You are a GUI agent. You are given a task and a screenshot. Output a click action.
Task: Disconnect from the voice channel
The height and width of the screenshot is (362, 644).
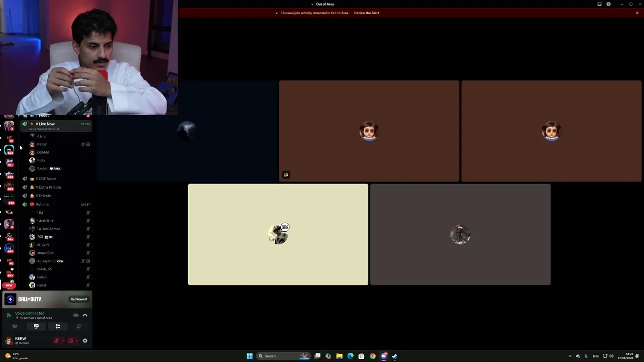pos(85,315)
